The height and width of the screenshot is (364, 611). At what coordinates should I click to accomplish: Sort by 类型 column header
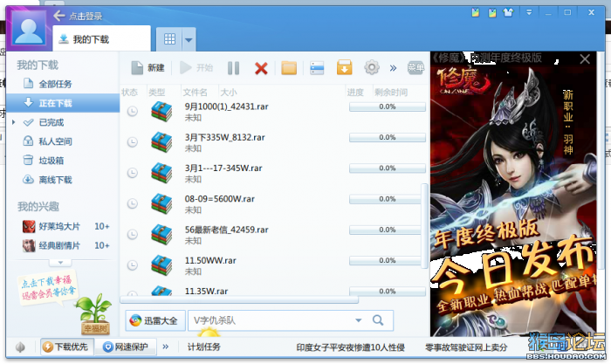(x=157, y=93)
